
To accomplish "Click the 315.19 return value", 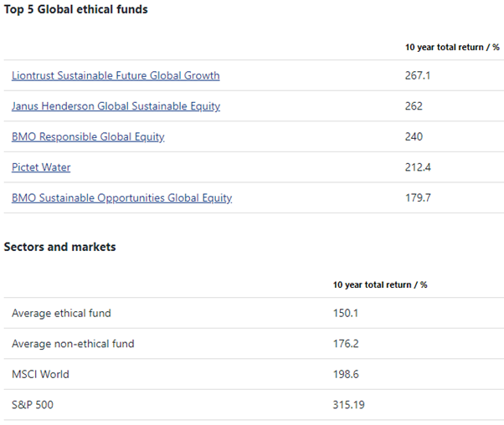I will [349, 404].
